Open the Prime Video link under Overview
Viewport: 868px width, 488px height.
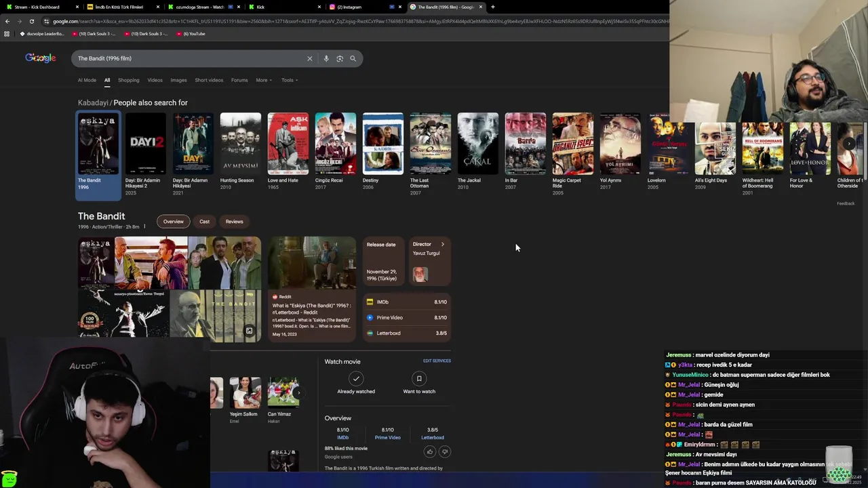click(x=387, y=437)
